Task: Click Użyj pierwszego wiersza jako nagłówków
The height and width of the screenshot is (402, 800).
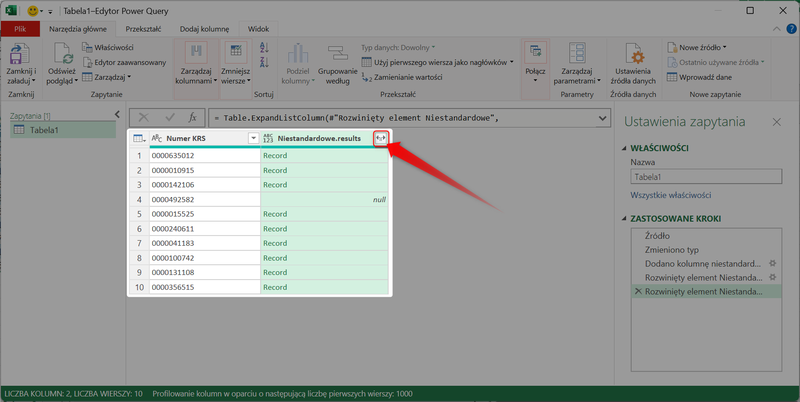Action: tap(437, 62)
